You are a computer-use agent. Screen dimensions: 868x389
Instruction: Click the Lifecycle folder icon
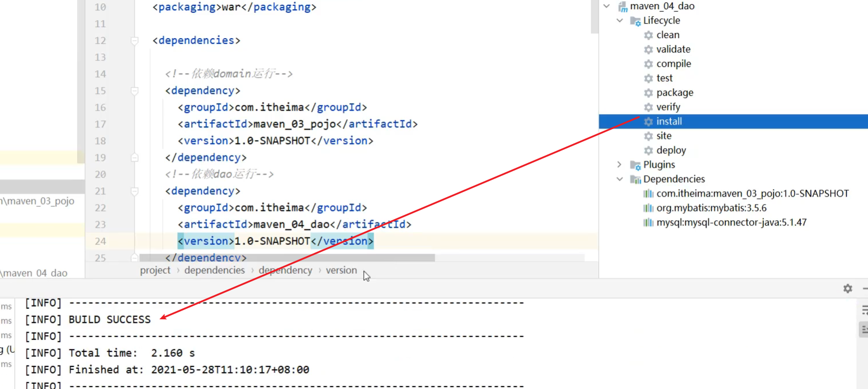pyautogui.click(x=635, y=21)
